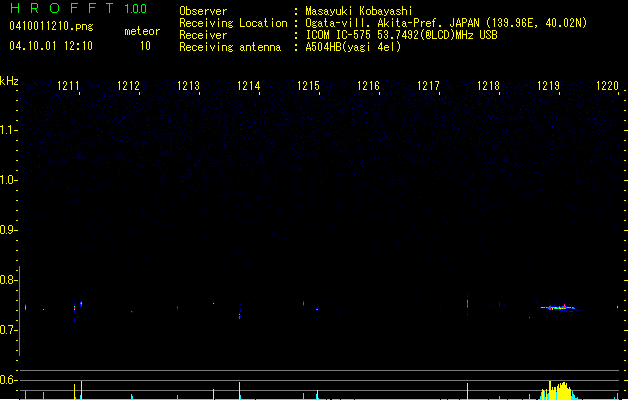The image size is (629, 400).
Task: Click the magenta echo near 1214
Action: (x=239, y=315)
